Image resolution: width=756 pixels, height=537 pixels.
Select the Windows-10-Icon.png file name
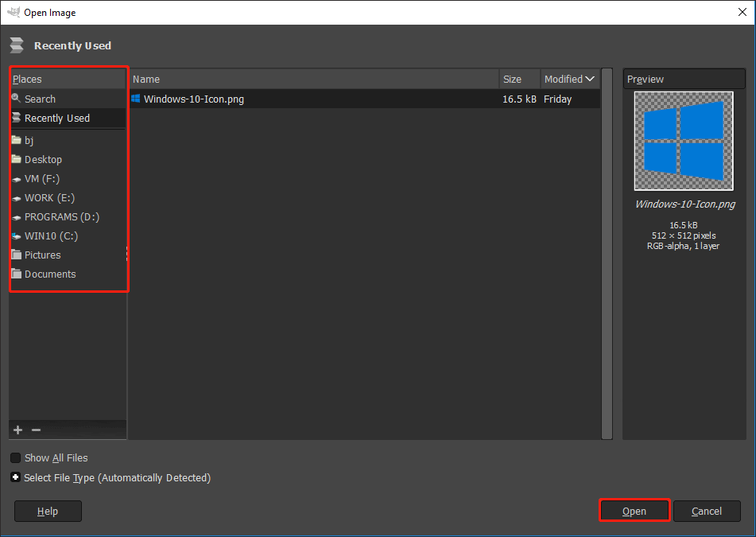click(194, 99)
